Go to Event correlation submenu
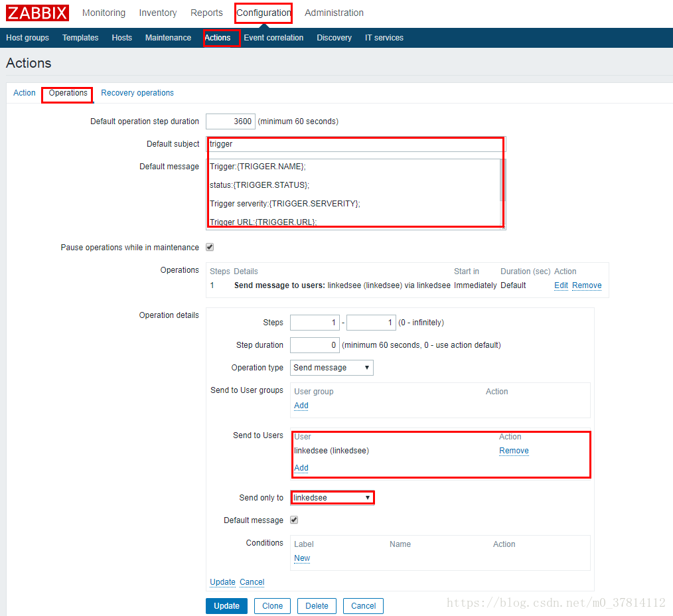This screenshot has height=616, width=673. (273, 38)
